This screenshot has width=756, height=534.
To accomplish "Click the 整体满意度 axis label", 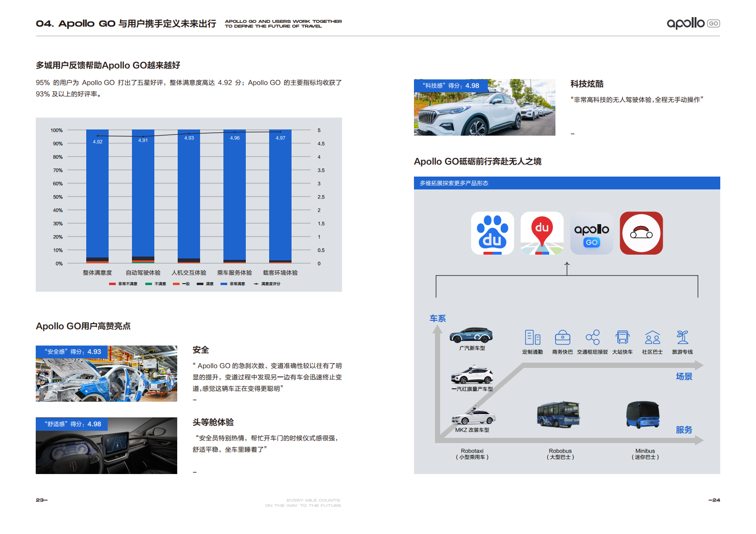I will pos(97,273).
